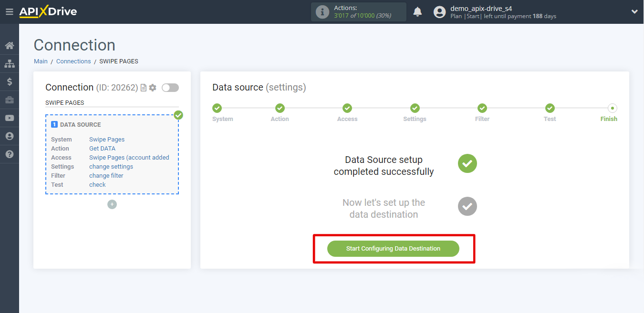Go to the Test step
The width and height of the screenshot is (644, 313).
pyautogui.click(x=550, y=113)
